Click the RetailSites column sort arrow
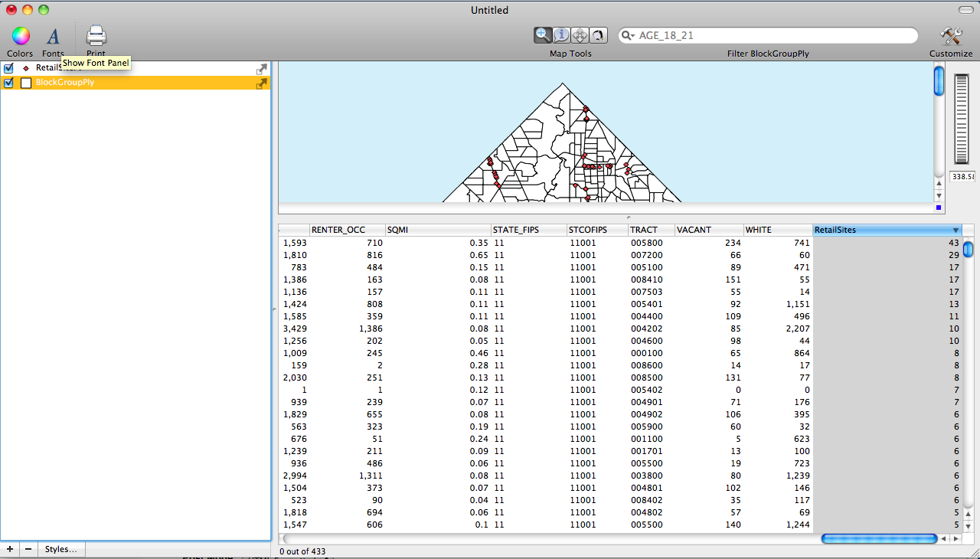Screen dimensions: 980x559 tap(955, 230)
